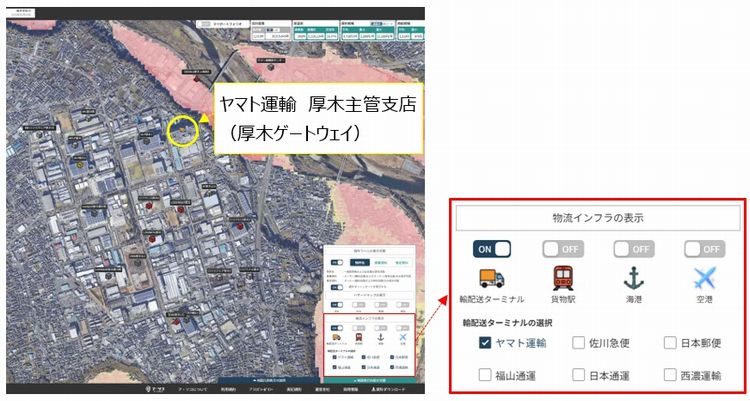750x401 pixels.
Task: Click the 空港 label in the enlarged panel
Action: pyautogui.click(x=705, y=300)
